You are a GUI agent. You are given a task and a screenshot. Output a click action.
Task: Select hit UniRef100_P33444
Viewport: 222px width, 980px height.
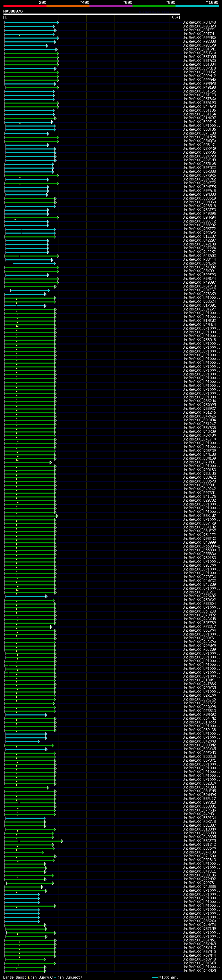199,259
